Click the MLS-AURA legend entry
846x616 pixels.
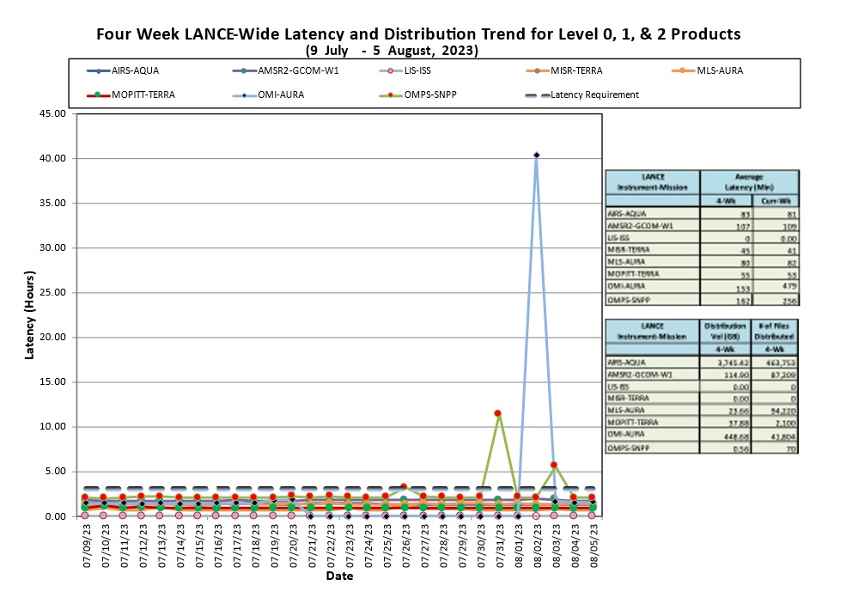(708, 70)
